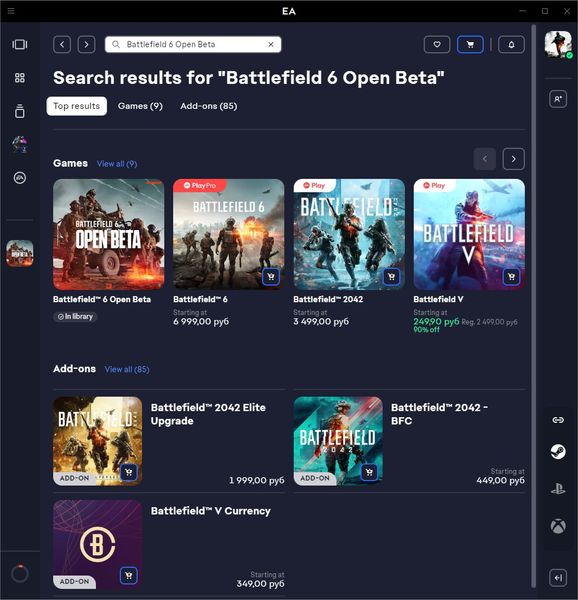Open the user profile avatar
The width and height of the screenshot is (578, 600).
[x=558, y=44]
